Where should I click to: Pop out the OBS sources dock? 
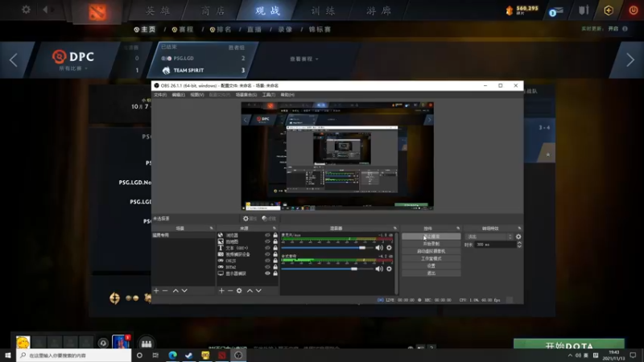tap(275, 228)
